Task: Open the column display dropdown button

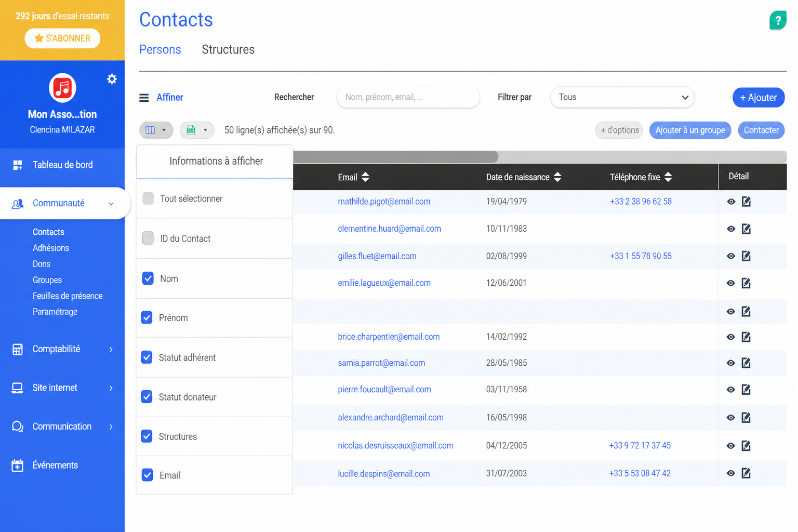Action: 156,130
